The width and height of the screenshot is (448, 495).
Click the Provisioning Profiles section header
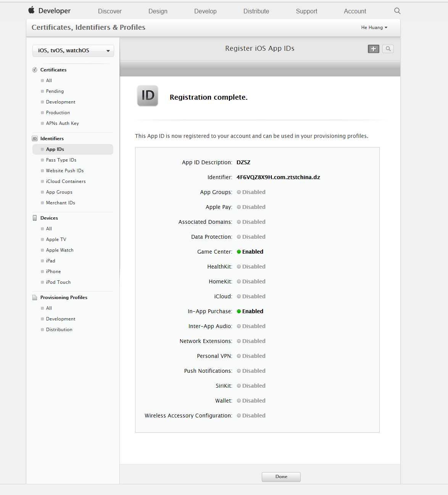[64, 298]
